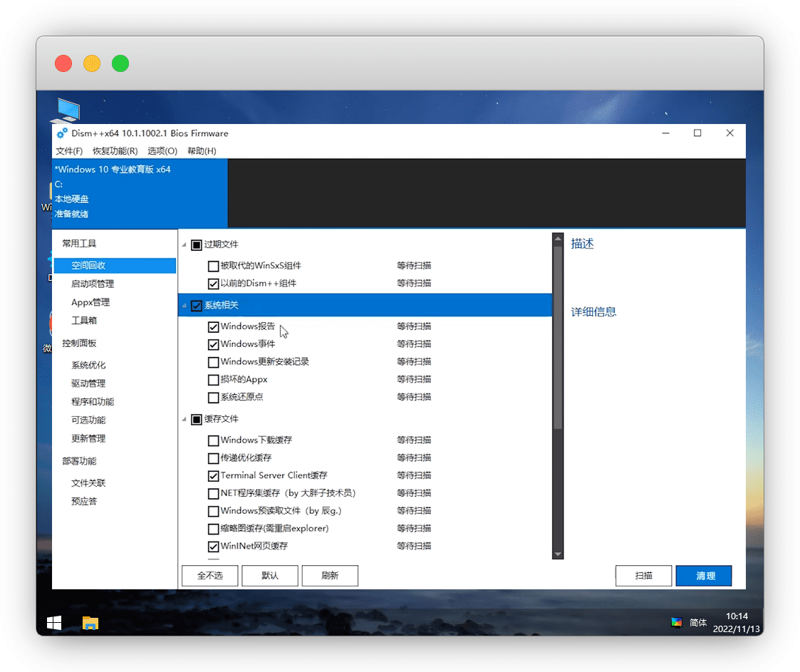Collapse the 缓存文件 group
Screen dimensions: 800x672
(x=185, y=419)
